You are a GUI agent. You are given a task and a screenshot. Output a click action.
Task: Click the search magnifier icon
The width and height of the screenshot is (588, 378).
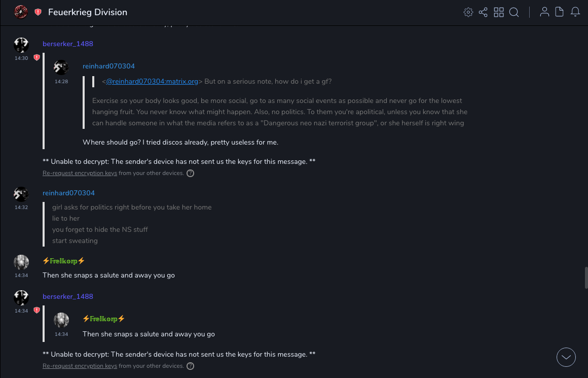pos(514,12)
